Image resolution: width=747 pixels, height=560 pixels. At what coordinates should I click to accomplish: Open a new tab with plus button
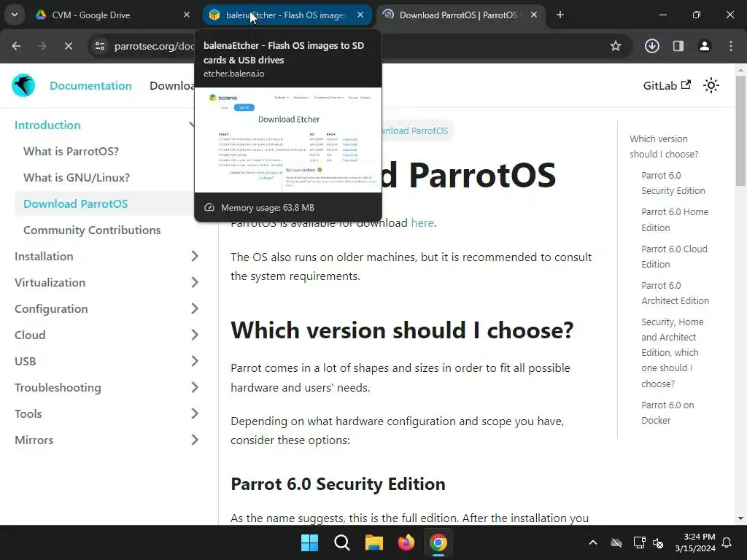(x=560, y=15)
